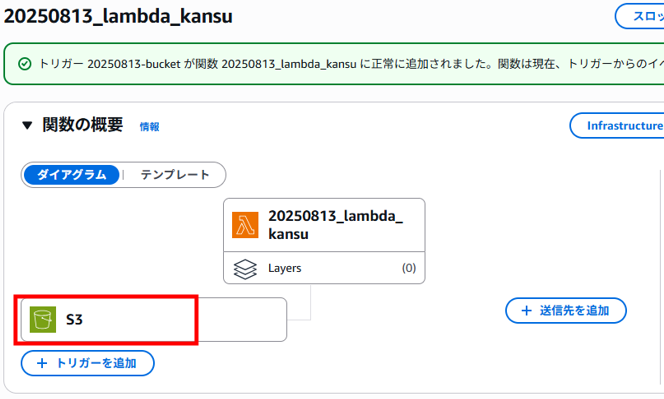
Task: Click the orange Lambda function icon
Action: (x=245, y=225)
